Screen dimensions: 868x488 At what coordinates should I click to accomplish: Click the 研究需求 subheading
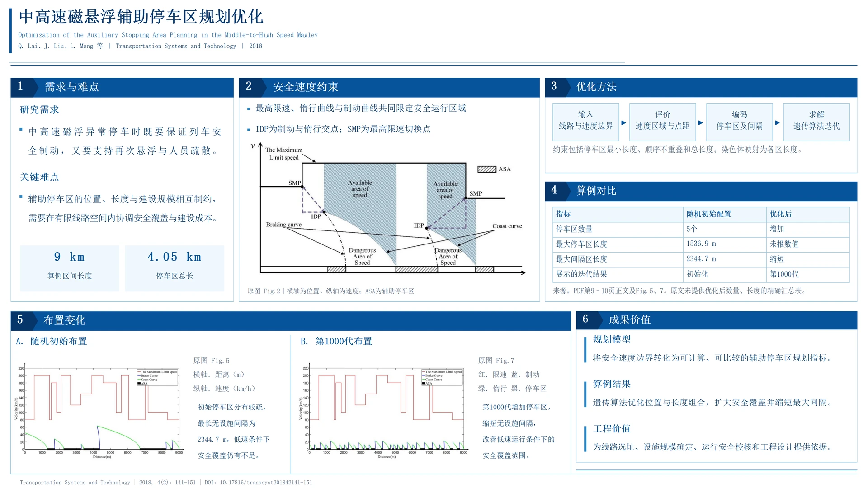pyautogui.click(x=39, y=110)
